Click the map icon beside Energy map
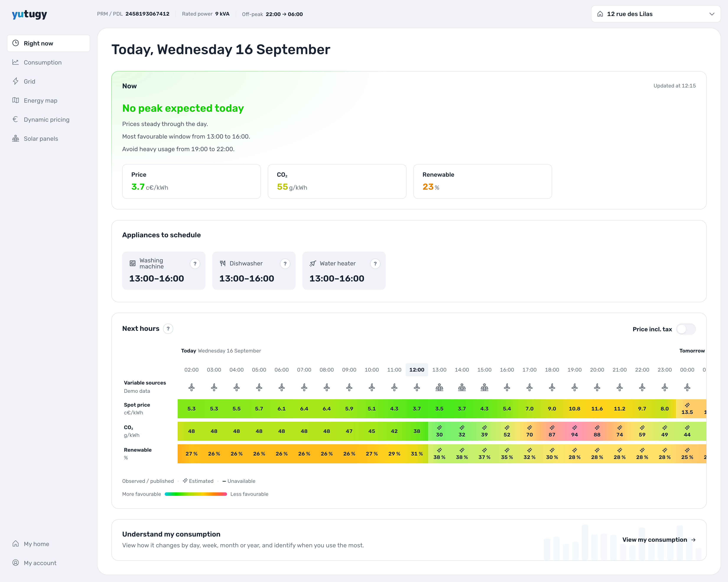Image resolution: width=728 pixels, height=582 pixels. pos(16,100)
